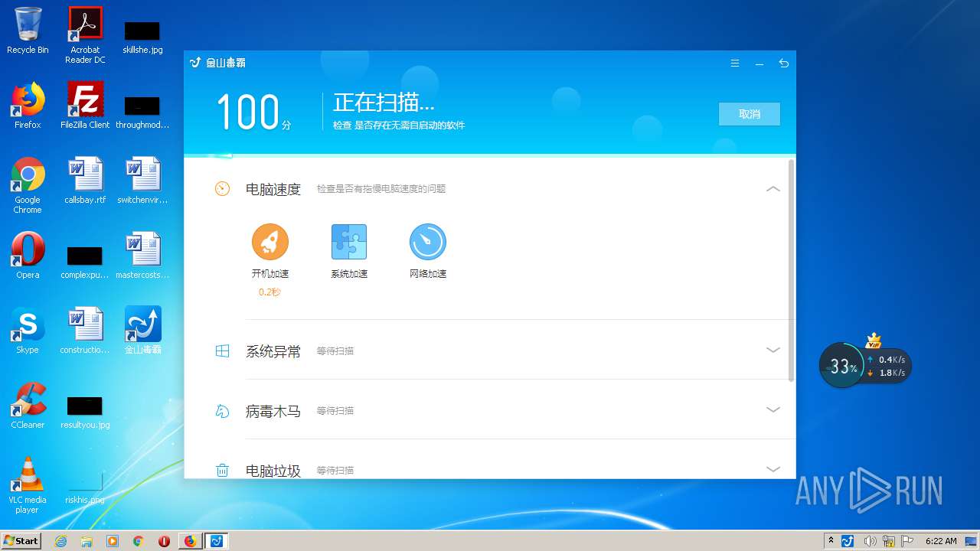Click Opera icon in taskbar

[x=164, y=541]
